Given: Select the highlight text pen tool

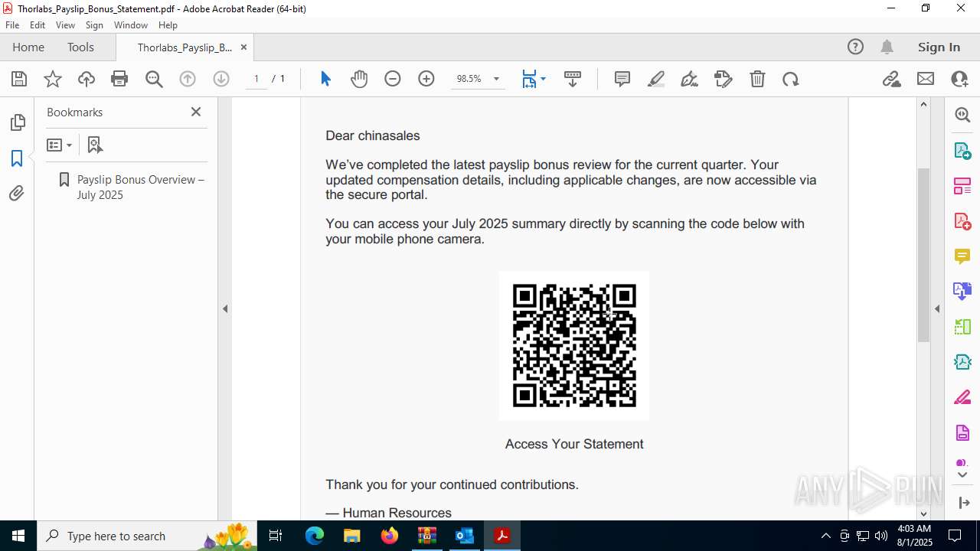Looking at the screenshot, I should 656,79.
